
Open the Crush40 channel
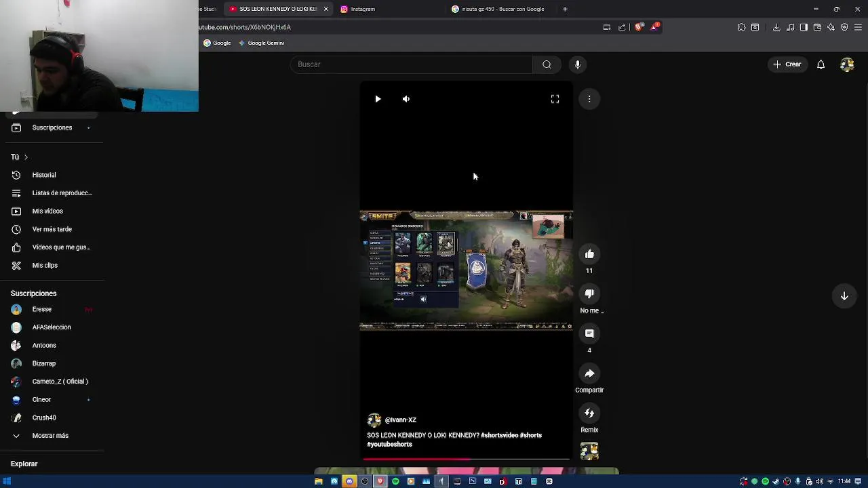52,418
